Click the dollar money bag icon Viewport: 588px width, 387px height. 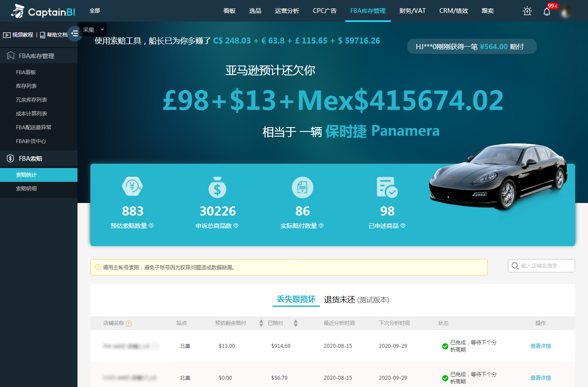click(217, 187)
